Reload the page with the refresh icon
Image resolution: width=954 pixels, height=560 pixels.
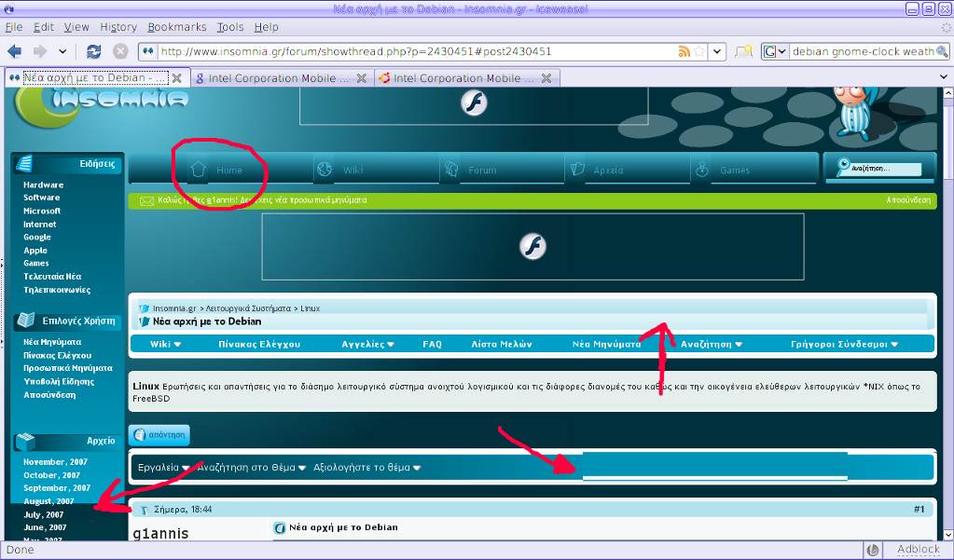[x=93, y=51]
